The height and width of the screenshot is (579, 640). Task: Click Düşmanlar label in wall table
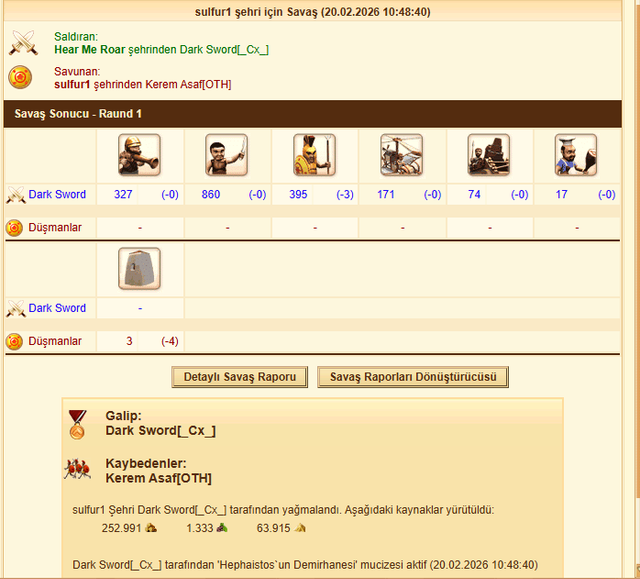click(55, 341)
